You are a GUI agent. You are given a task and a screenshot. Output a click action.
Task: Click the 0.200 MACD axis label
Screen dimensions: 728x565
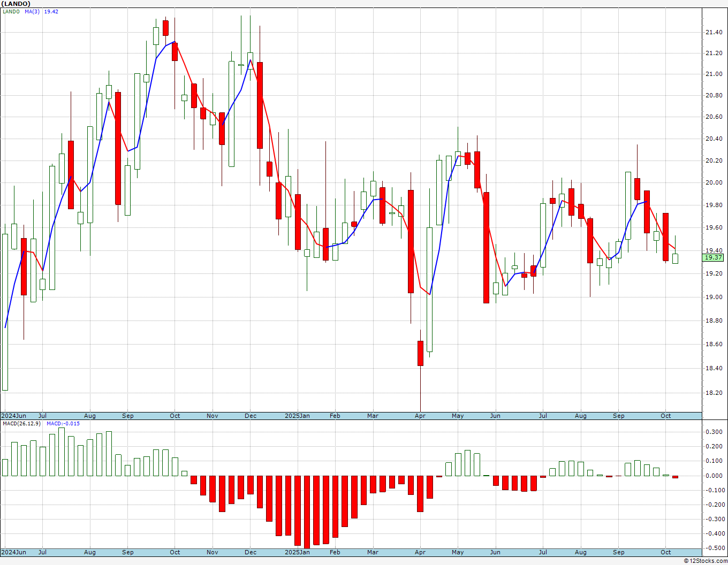[713, 446]
